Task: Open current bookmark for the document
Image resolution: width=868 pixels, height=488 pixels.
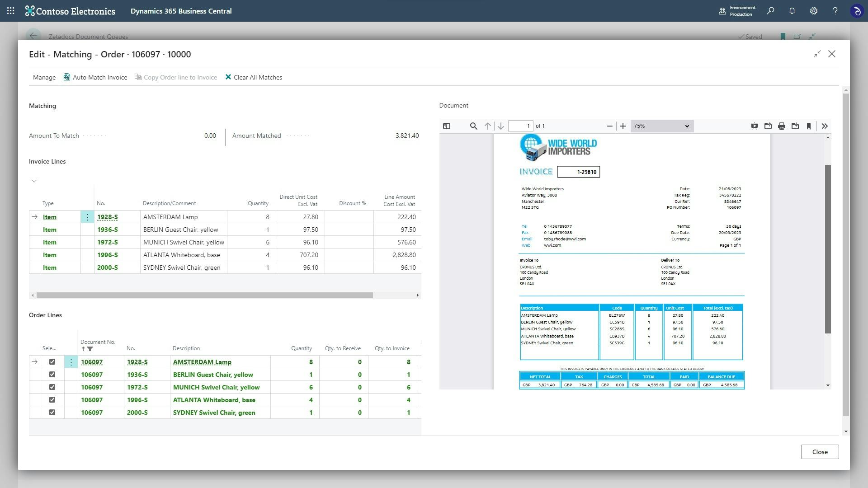Action: [808, 126]
